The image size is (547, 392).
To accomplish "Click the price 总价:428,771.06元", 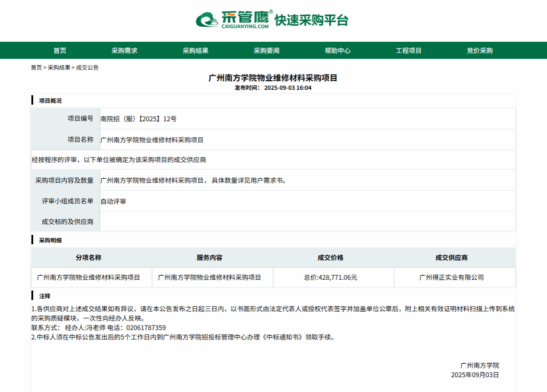I will coord(331,277).
